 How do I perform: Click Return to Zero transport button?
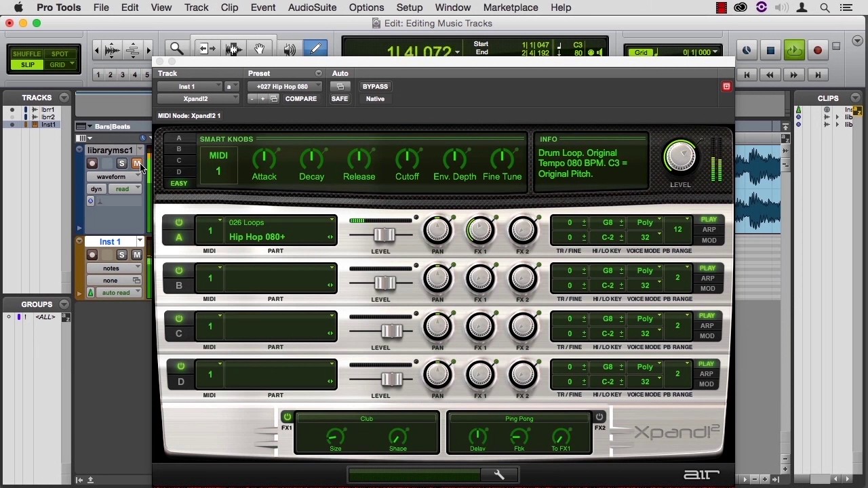pyautogui.click(x=747, y=75)
